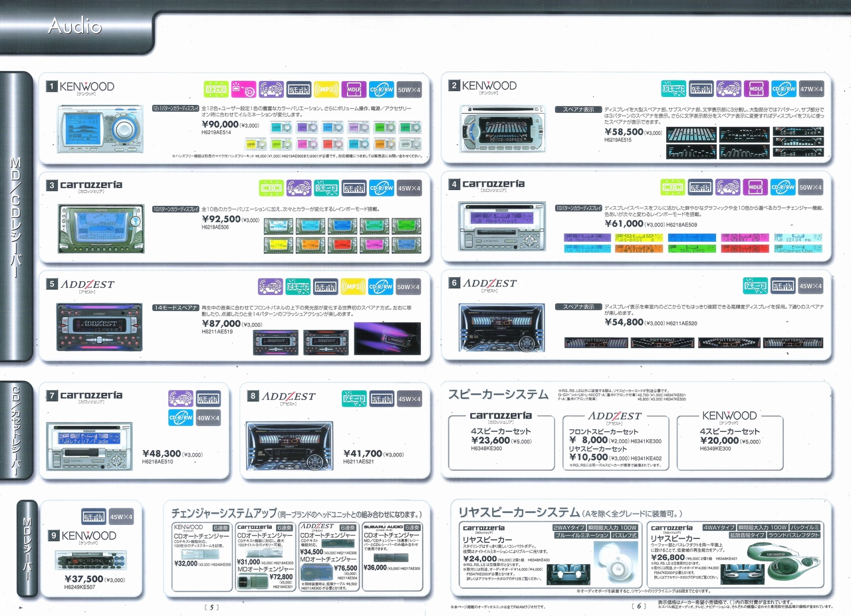
Task: Click the green 10-color display badge in item 3
Action: click(271, 188)
